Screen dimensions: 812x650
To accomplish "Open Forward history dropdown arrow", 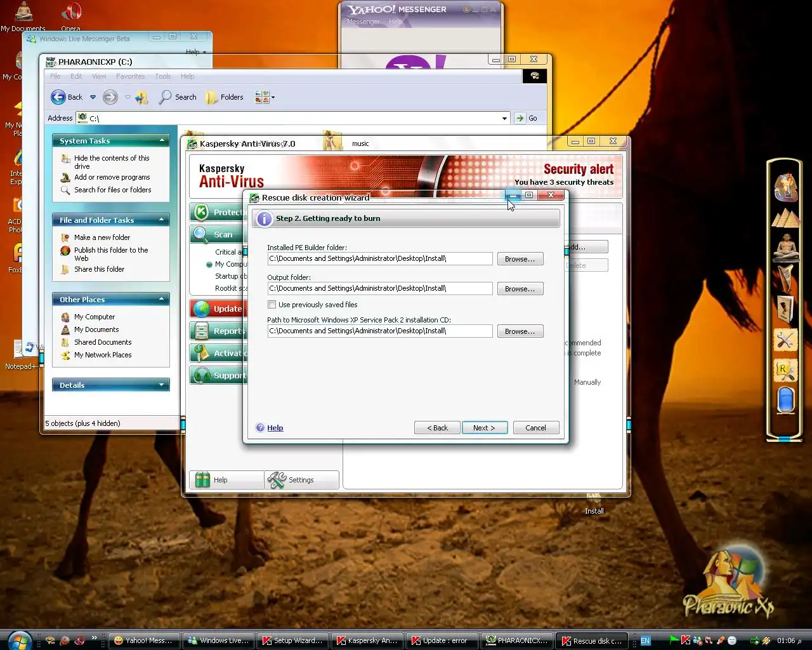I will (x=128, y=97).
